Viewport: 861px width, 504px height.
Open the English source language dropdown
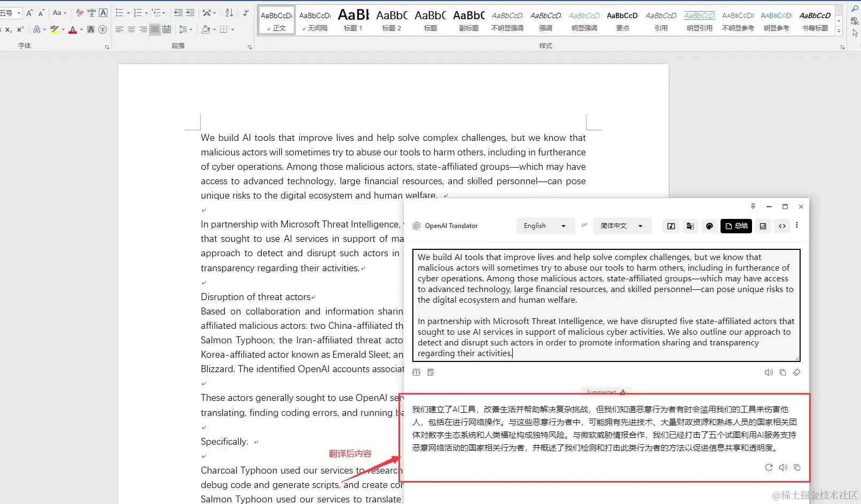[545, 226]
